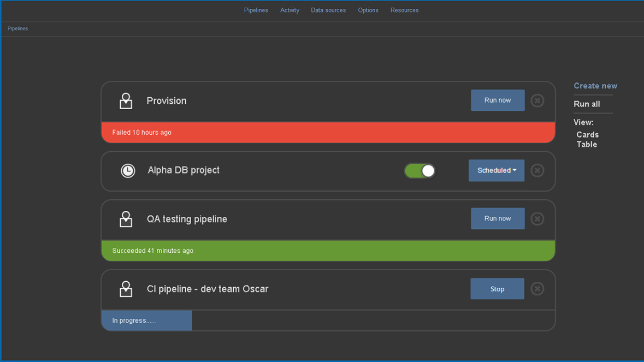Stop the CI pipeline dev team Oscar
644x362 pixels.
pyautogui.click(x=497, y=288)
